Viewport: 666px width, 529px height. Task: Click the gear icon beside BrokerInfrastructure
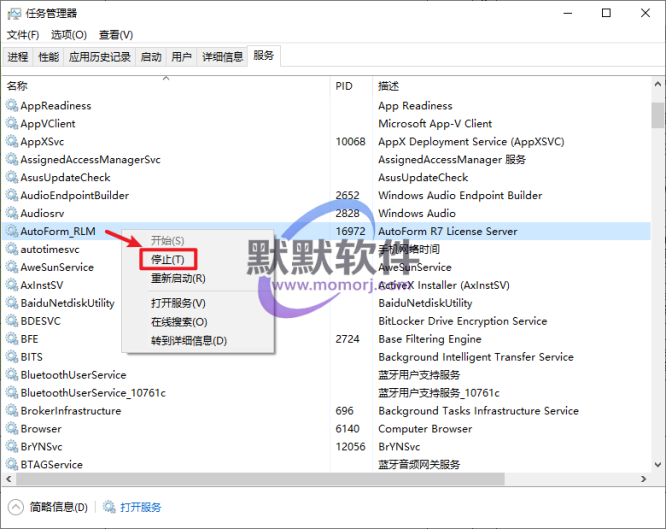12,411
